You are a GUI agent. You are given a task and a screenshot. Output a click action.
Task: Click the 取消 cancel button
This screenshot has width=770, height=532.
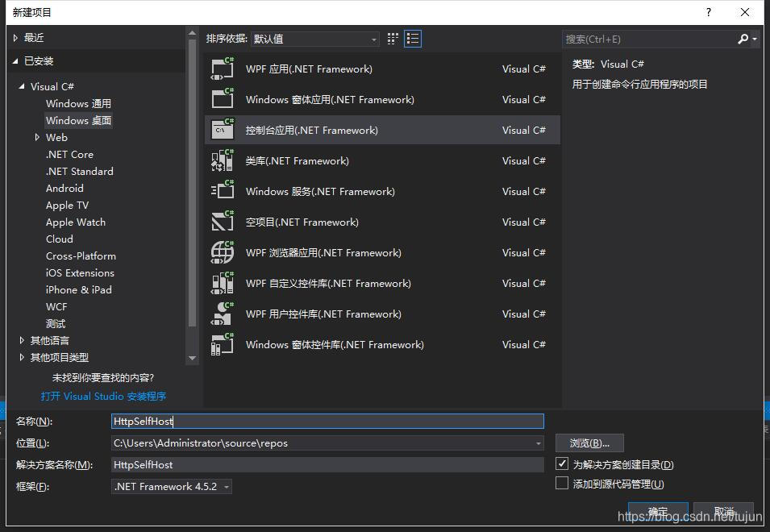pos(723,511)
